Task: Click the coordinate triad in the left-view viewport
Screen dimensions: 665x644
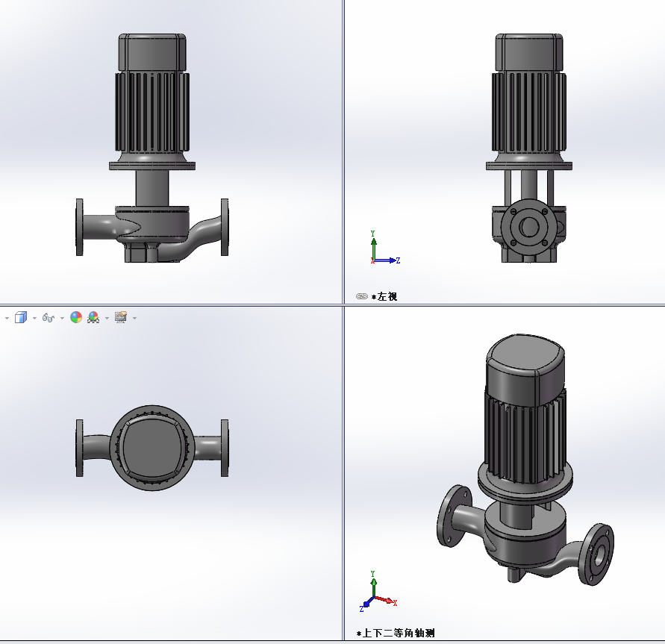Action: click(x=384, y=248)
